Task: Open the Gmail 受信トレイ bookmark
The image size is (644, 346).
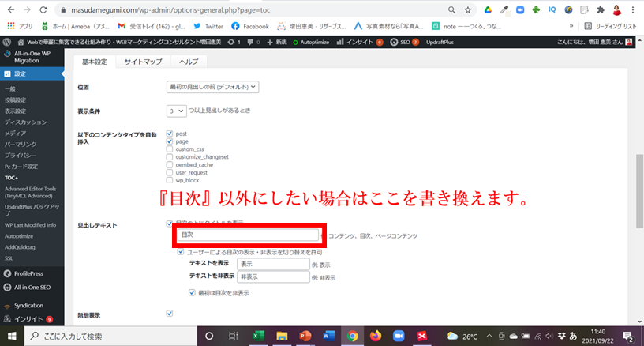Action: click(152, 26)
